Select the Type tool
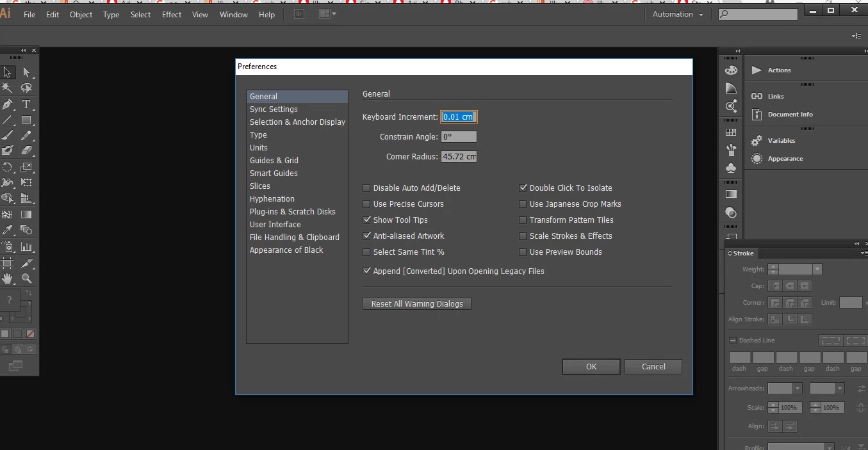868x450 pixels. coord(26,104)
